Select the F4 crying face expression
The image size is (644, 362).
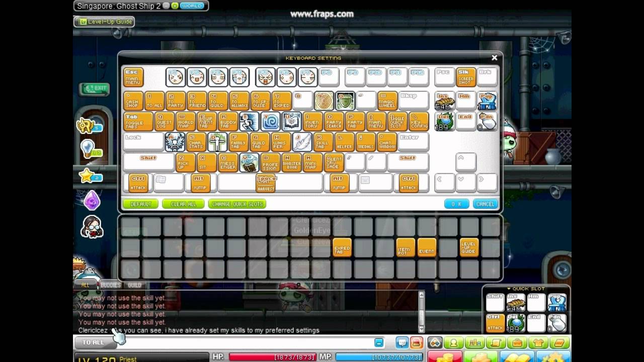point(239,77)
